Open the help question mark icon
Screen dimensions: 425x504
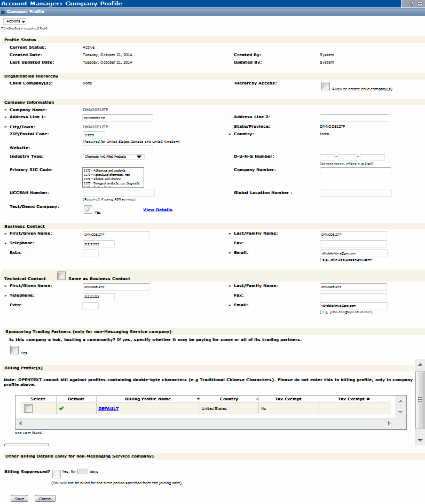(x=411, y=4)
